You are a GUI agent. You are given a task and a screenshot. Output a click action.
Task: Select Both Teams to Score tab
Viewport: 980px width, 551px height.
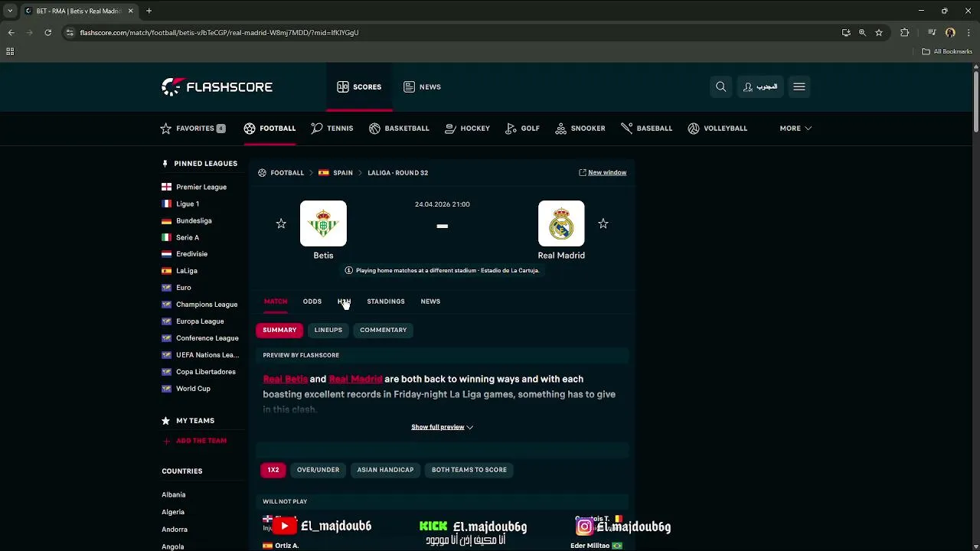point(469,470)
